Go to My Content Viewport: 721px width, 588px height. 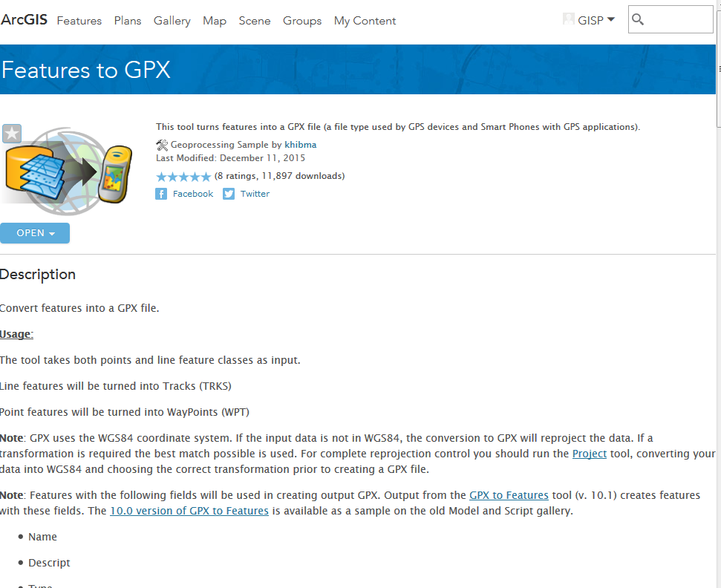point(365,21)
